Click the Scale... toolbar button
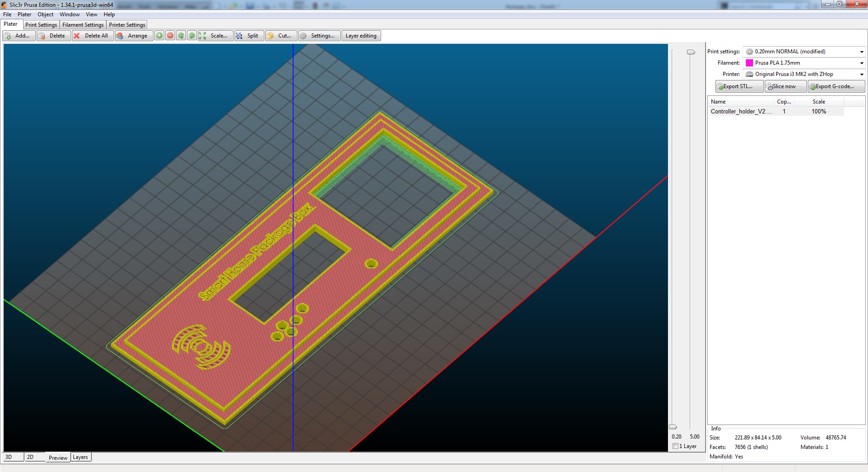868x472 pixels. pos(215,36)
